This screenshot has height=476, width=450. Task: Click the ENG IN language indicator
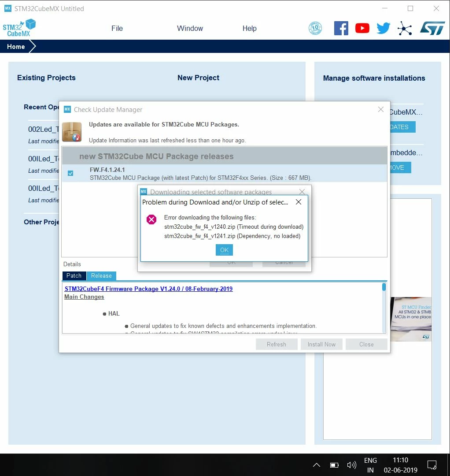pyautogui.click(x=370, y=465)
